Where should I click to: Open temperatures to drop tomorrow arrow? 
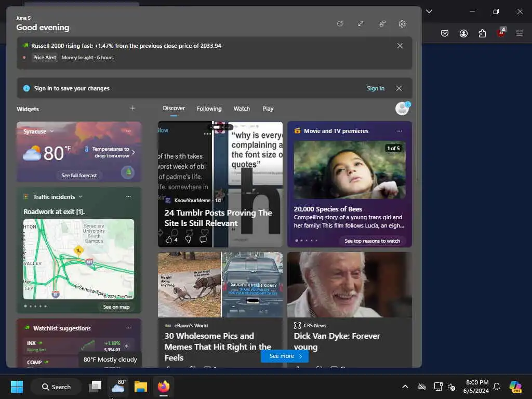point(134,152)
